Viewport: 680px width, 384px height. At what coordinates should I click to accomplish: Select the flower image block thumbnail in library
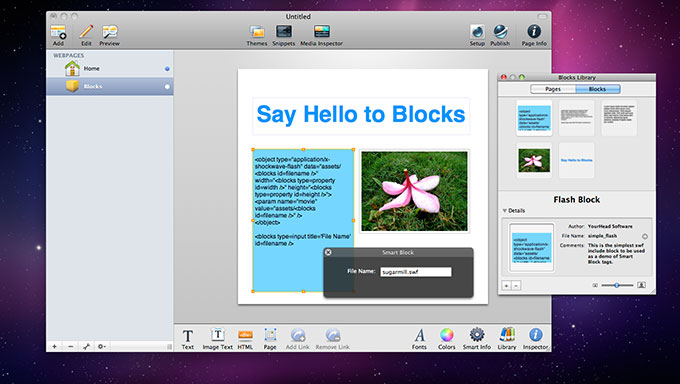[x=534, y=161]
